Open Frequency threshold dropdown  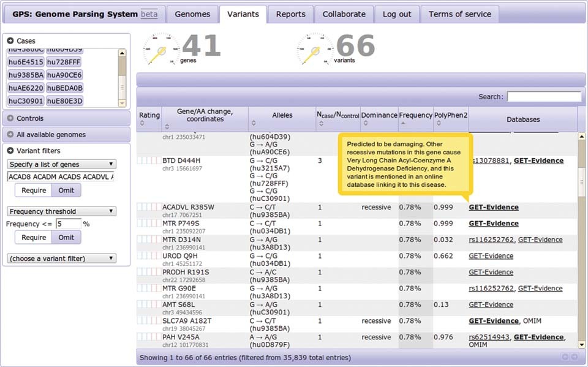pos(61,211)
